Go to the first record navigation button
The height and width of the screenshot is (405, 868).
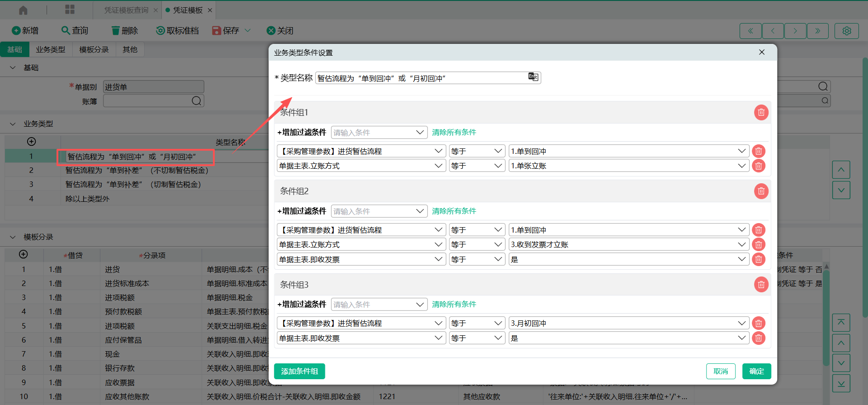(x=750, y=31)
